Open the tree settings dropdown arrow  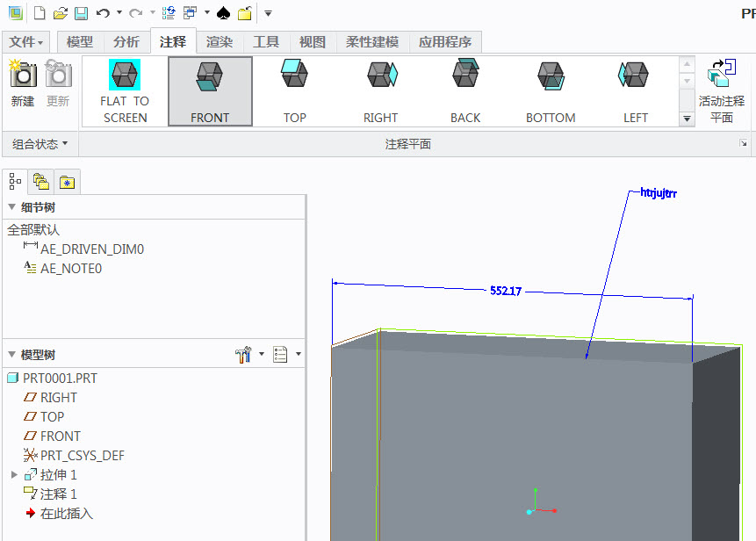(262, 354)
